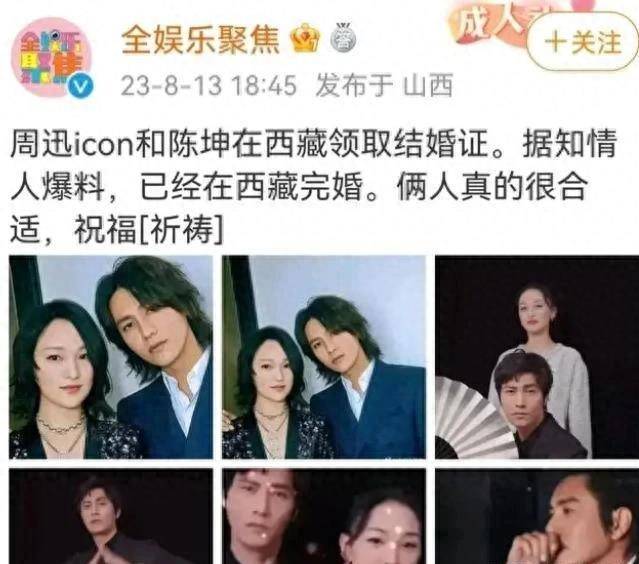Open second wider photo of blue-suited pair
The image size is (639, 564).
tap(324, 357)
